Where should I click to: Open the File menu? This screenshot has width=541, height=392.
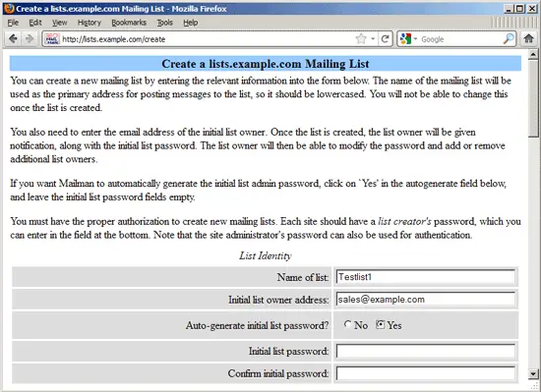tap(13, 23)
